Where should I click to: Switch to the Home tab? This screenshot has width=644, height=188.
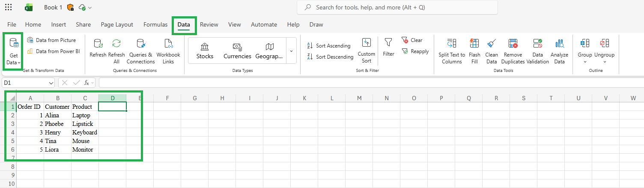33,24
